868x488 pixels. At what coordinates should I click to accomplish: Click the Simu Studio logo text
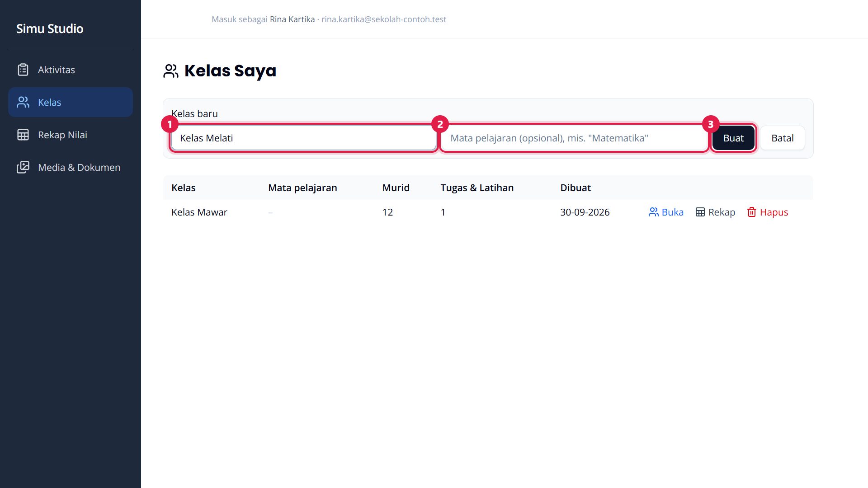pos(50,28)
